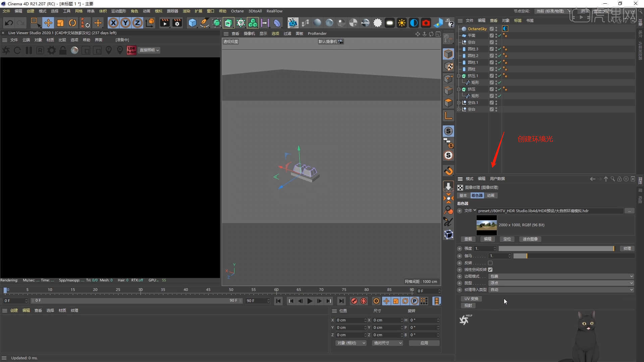
Task: Click the UV 变换 button
Action: click(471, 299)
